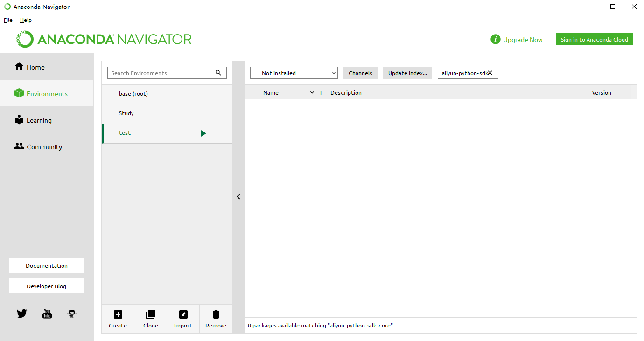The height and width of the screenshot is (341, 644).
Task: Go to the Learning section
Action: pos(47,120)
